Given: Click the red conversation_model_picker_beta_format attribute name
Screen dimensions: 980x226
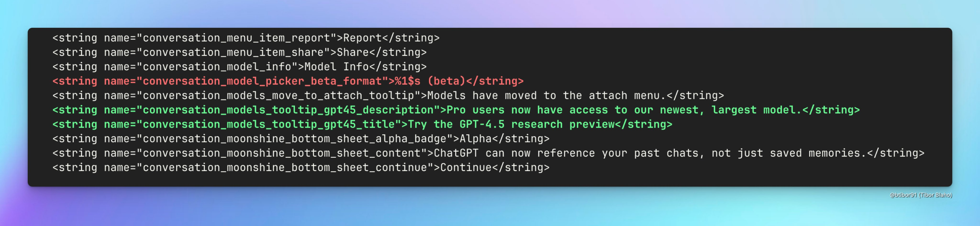Looking at the screenshot, I should pyautogui.click(x=262, y=81).
